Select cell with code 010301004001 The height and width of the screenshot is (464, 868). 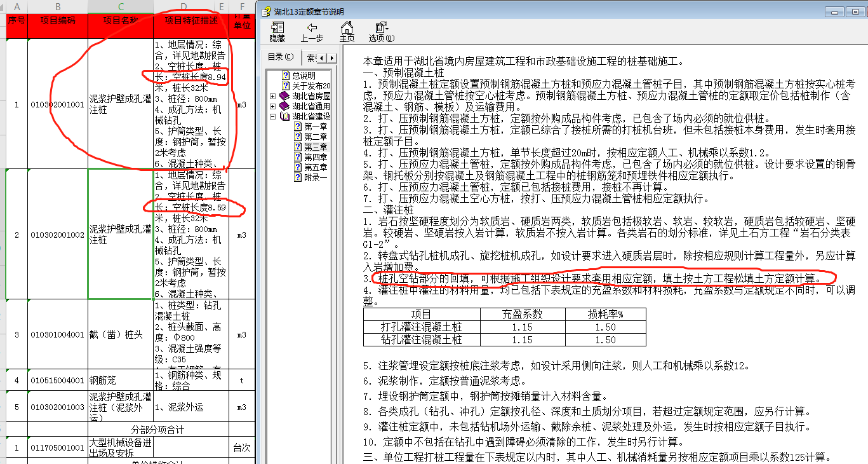(58, 334)
